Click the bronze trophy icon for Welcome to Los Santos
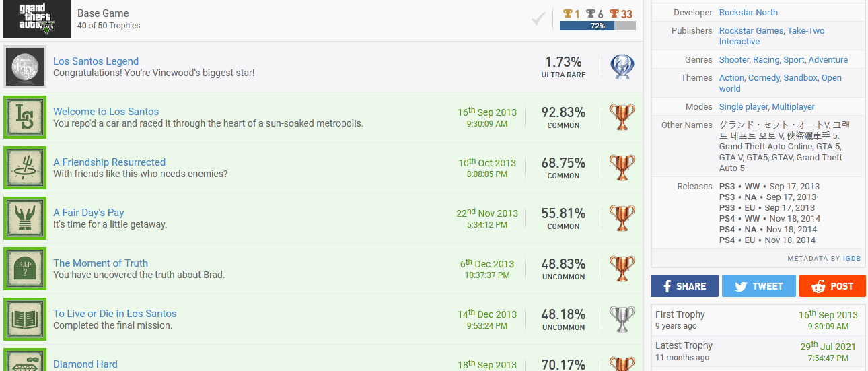This screenshot has height=371, width=868. click(622, 117)
